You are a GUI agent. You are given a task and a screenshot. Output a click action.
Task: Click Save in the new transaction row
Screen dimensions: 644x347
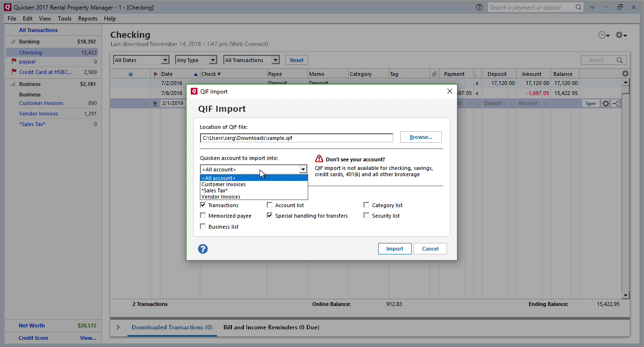pos(590,103)
